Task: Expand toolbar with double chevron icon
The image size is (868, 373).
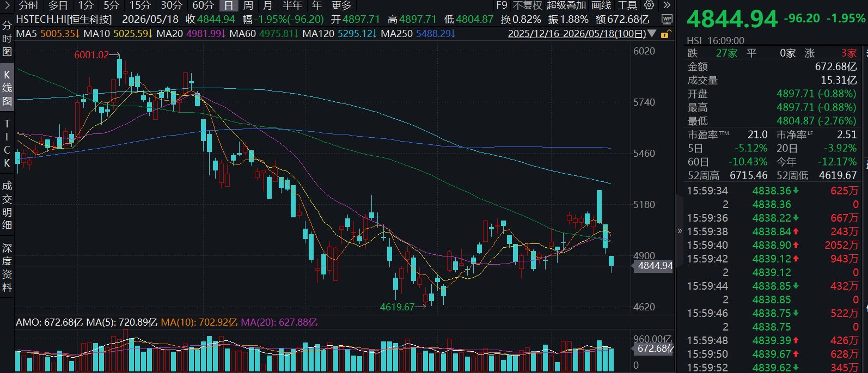Action: pos(666,5)
